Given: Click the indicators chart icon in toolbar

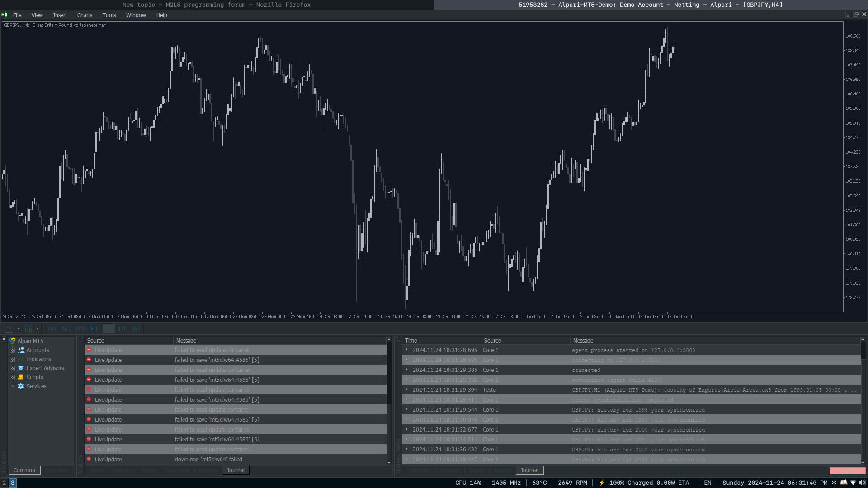Looking at the screenshot, I should tap(28, 328).
